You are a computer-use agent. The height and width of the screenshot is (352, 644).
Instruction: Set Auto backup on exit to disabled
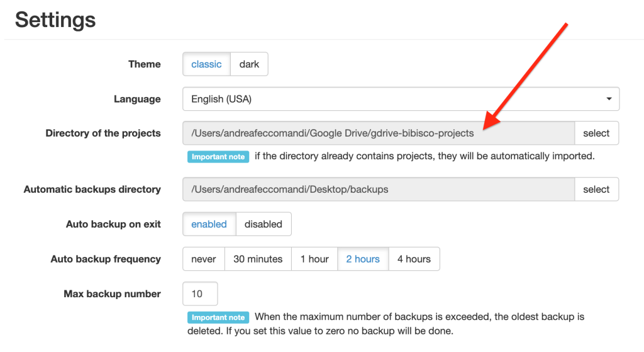264,224
